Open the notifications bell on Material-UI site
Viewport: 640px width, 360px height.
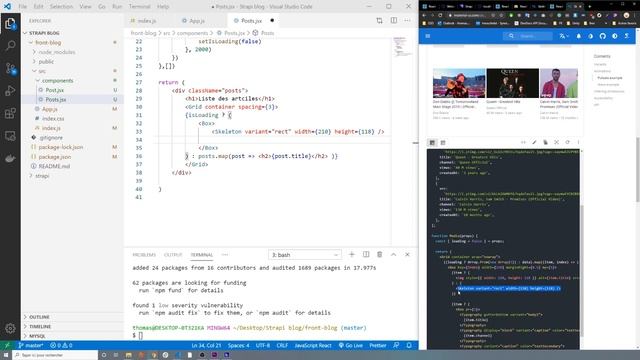click(578, 36)
